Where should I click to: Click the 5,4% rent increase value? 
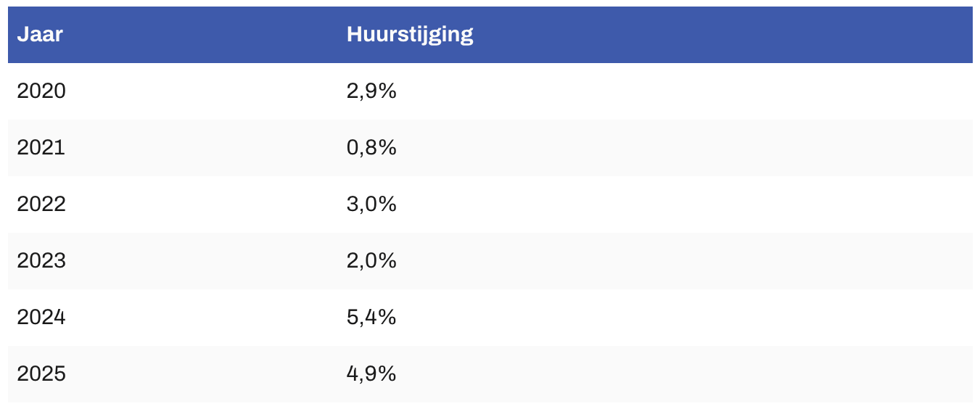tap(371, 318)
